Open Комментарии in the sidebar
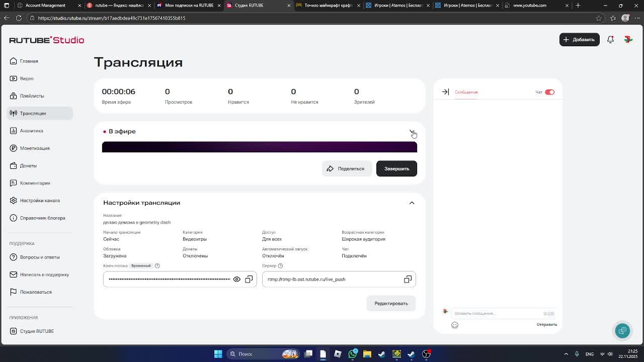This screenshot has width=644, height=362. click(x=40, y=183)
